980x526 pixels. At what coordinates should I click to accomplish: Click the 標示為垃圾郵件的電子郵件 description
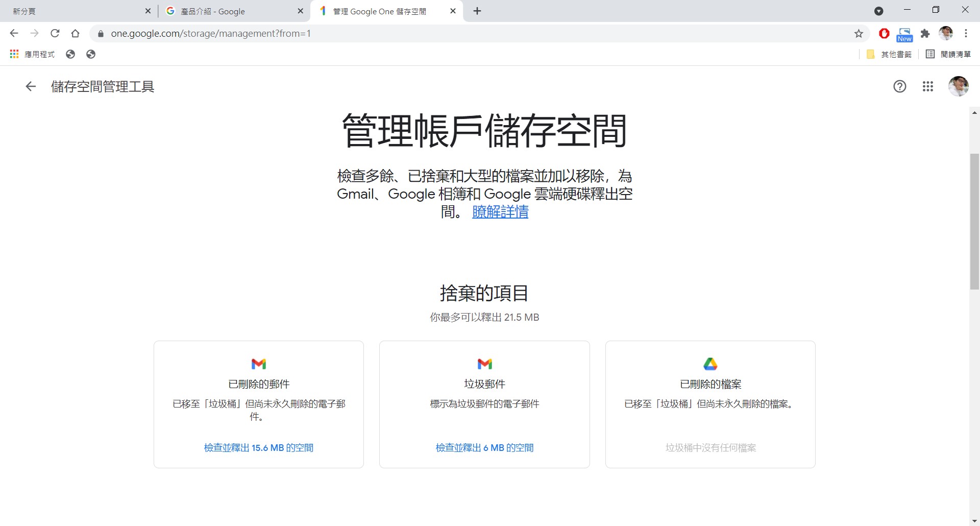(x=484, y=404)
